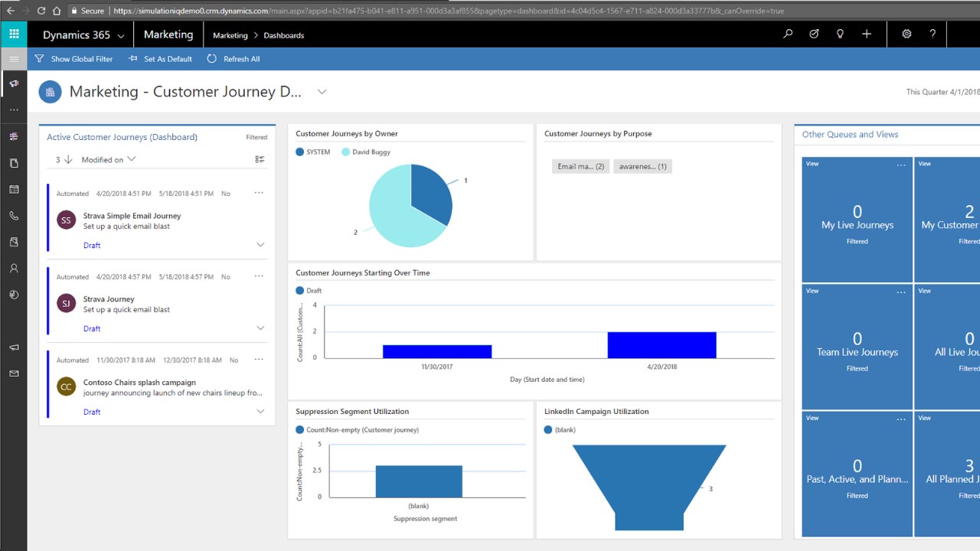Click the browser address bar URL
Screen dimensions: 980x551
448,11
